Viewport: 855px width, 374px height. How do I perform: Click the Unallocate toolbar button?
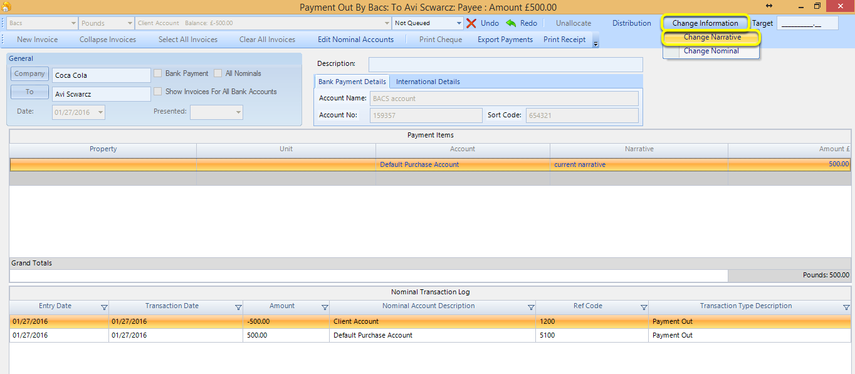tap(573, 23)
